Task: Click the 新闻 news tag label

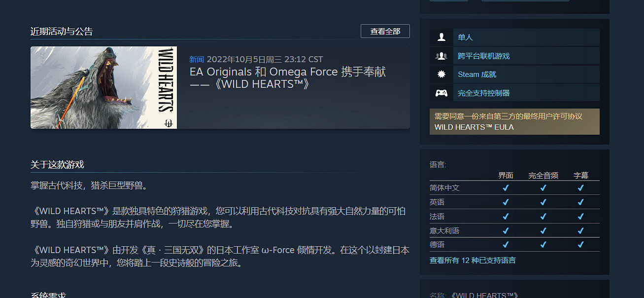Action: click(197, 59)
